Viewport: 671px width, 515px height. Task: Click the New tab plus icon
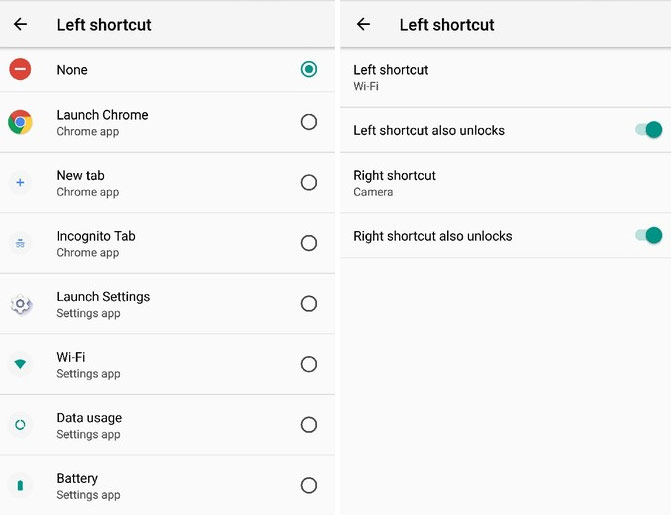point(20,183)
